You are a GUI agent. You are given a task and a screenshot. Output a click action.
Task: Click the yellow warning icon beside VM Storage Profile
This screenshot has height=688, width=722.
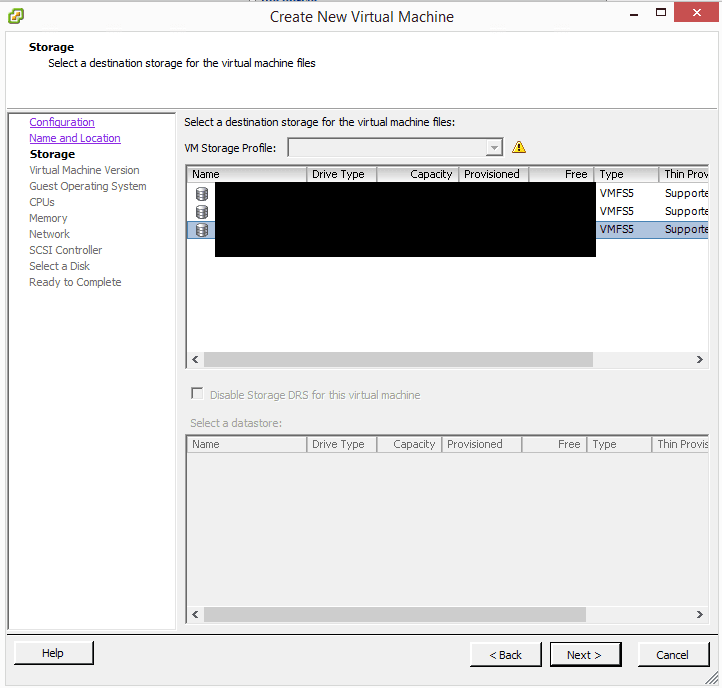(519, 147)
